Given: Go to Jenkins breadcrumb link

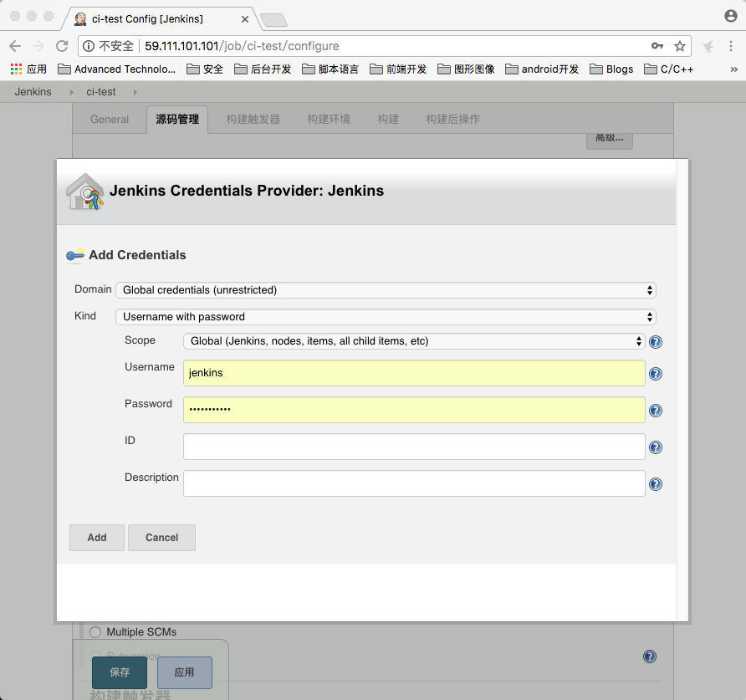Looking at the screenshot, I should pyautogui.click(x=33, y=92).
